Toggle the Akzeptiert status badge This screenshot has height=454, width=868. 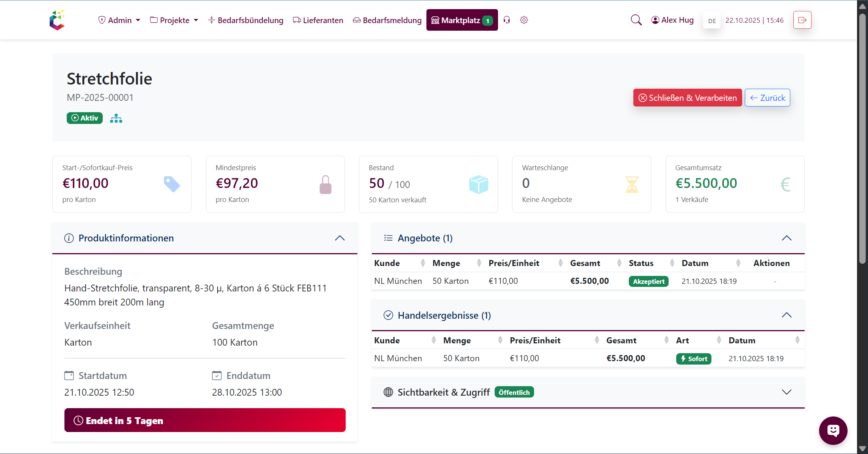pyautogui.click(x=648, y=281)
